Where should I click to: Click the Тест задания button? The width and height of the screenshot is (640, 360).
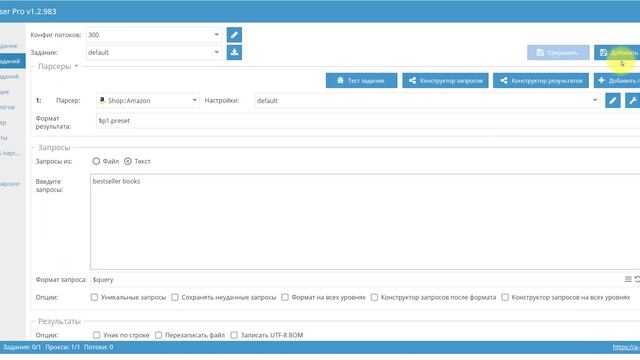pyautogui.click(x=361, y=80)
